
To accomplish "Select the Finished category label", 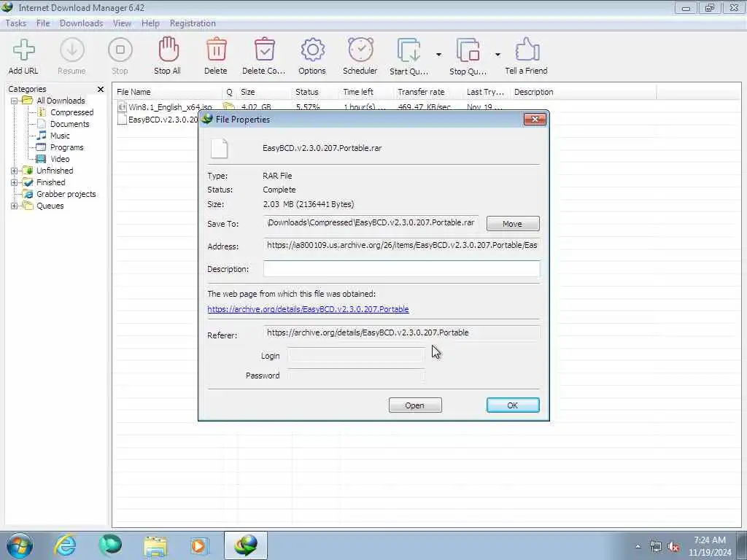I will tap(50, 182).
